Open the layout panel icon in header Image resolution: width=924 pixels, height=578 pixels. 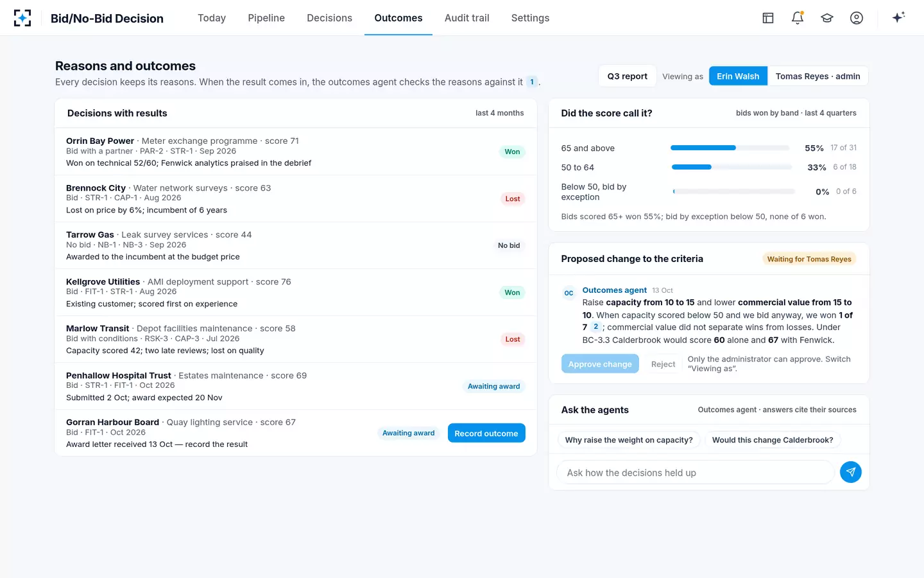[768, 18]
